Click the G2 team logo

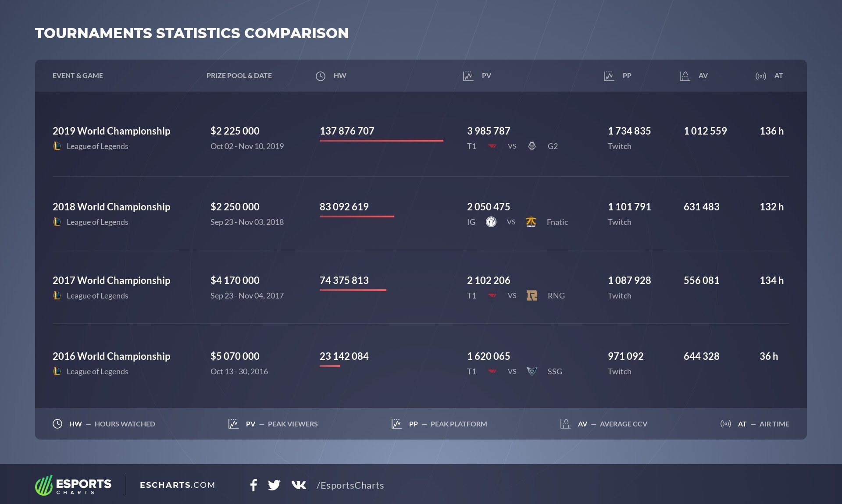(532, 146)
